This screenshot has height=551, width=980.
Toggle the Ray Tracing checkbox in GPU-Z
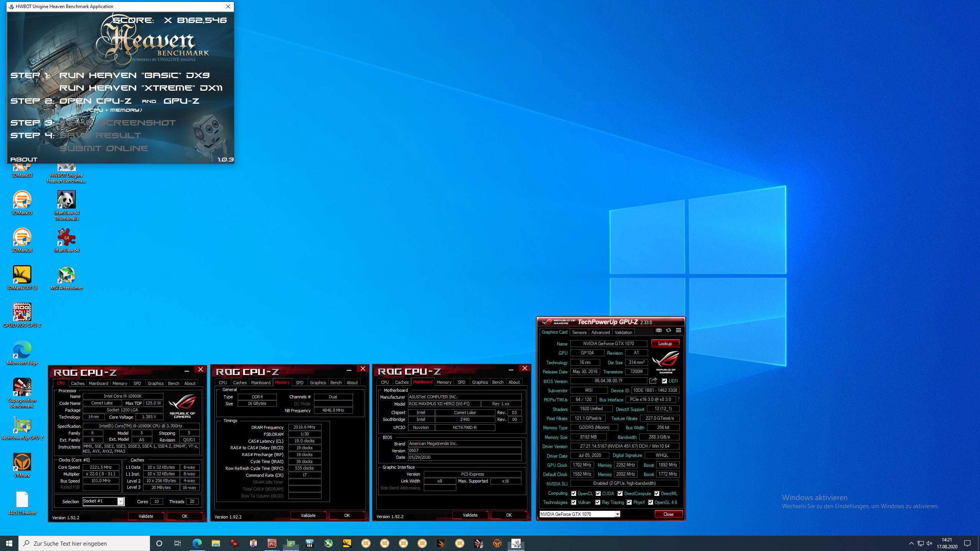tap(598, 502)
